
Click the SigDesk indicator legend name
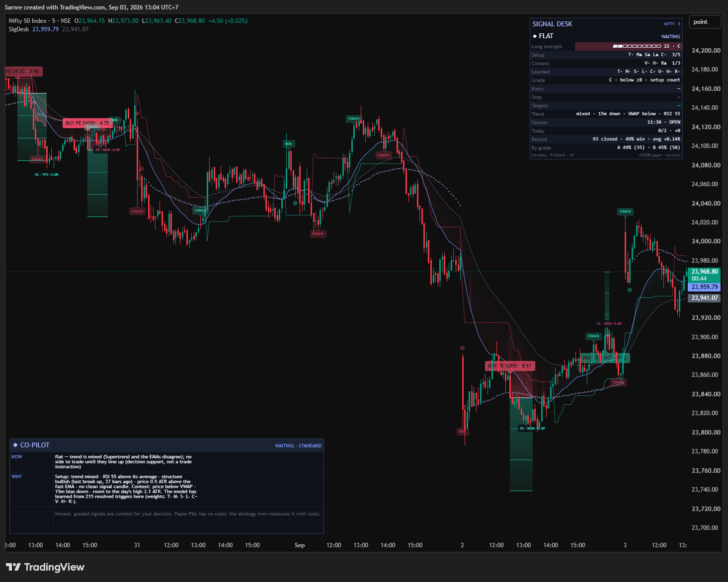(19, 29)
